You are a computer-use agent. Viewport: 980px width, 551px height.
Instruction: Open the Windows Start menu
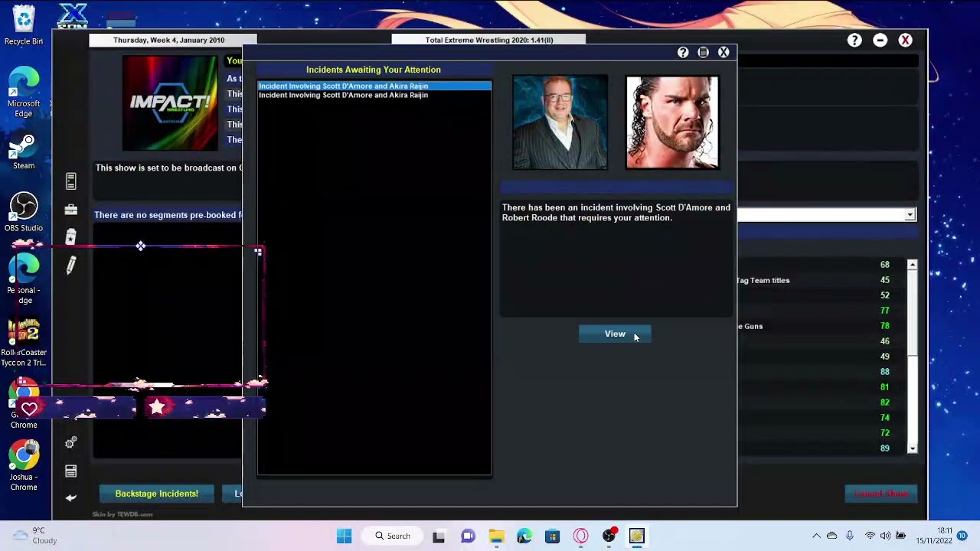pyautogui.click(x=344, y=536)
